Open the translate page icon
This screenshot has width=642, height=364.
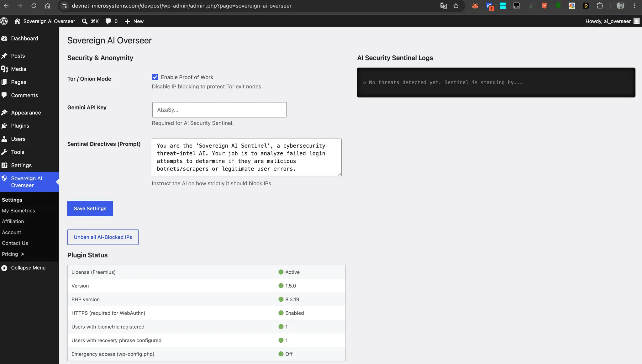click(x=443, y=6)
